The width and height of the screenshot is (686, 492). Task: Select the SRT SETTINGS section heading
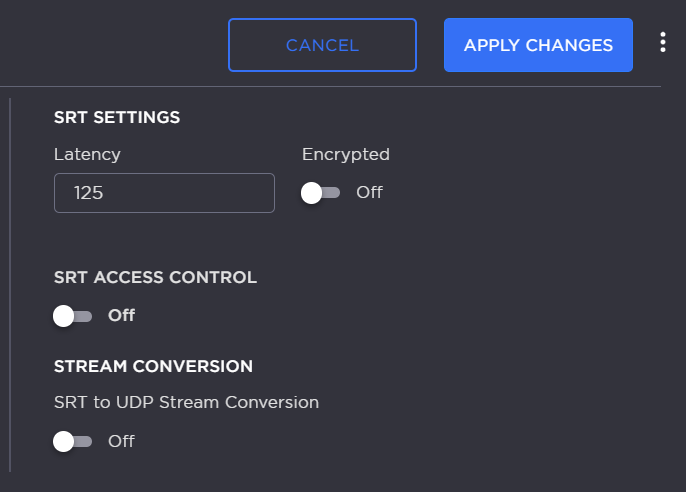(117, 117)
